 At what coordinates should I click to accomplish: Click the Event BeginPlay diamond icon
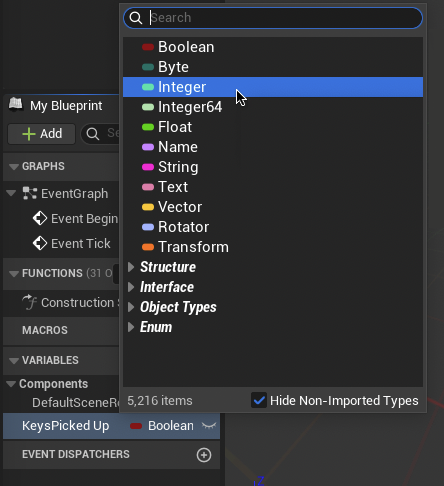coord(40,219)
